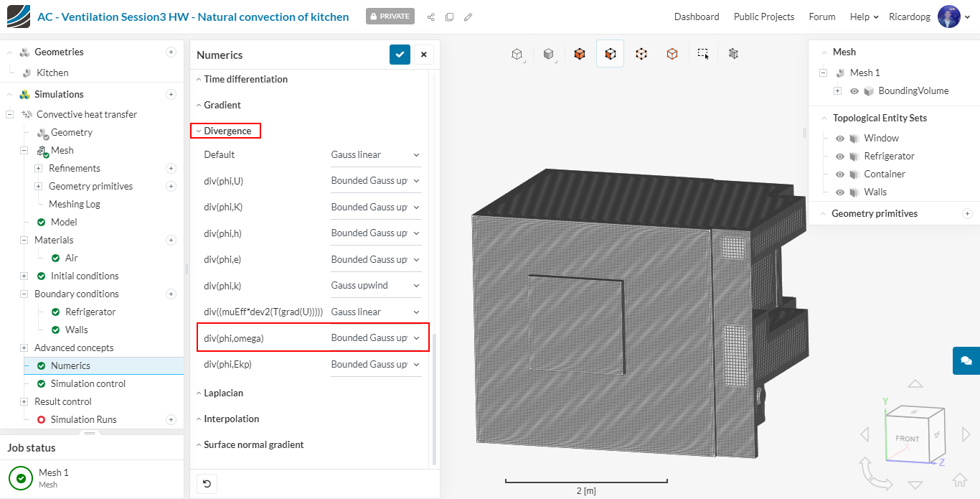The image size is (980, 499).
Task: Open the Meshing Log item
Action: pyautogui.click(x=75, y=204)
